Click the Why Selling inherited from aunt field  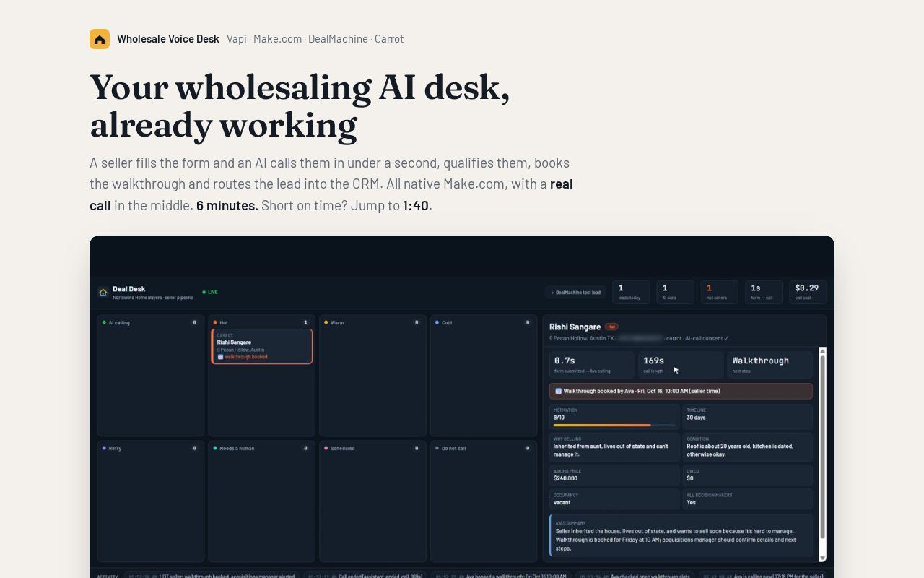click(614, 447)
